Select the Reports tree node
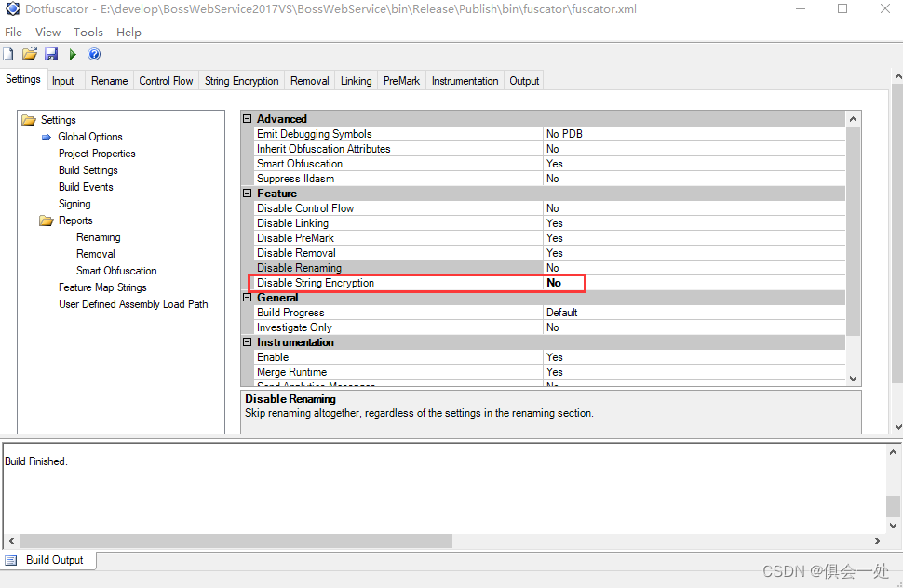This screenshot has width=903, height=588. pos(75,220)
